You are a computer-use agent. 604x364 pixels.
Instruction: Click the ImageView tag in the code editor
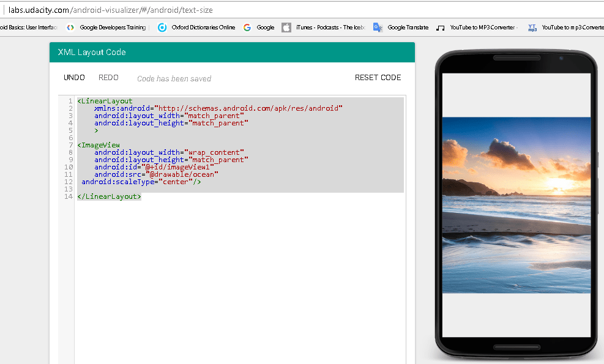click(97, 145)
